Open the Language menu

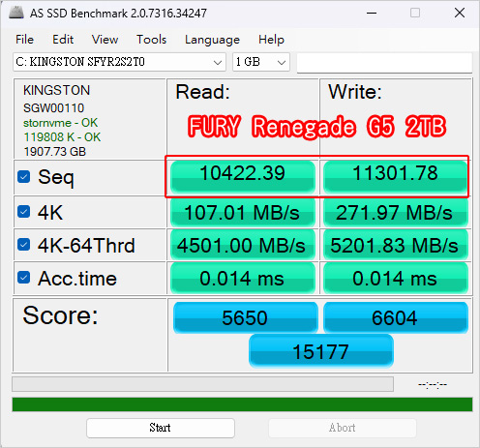pyautogui.click(x=212, y=40)
